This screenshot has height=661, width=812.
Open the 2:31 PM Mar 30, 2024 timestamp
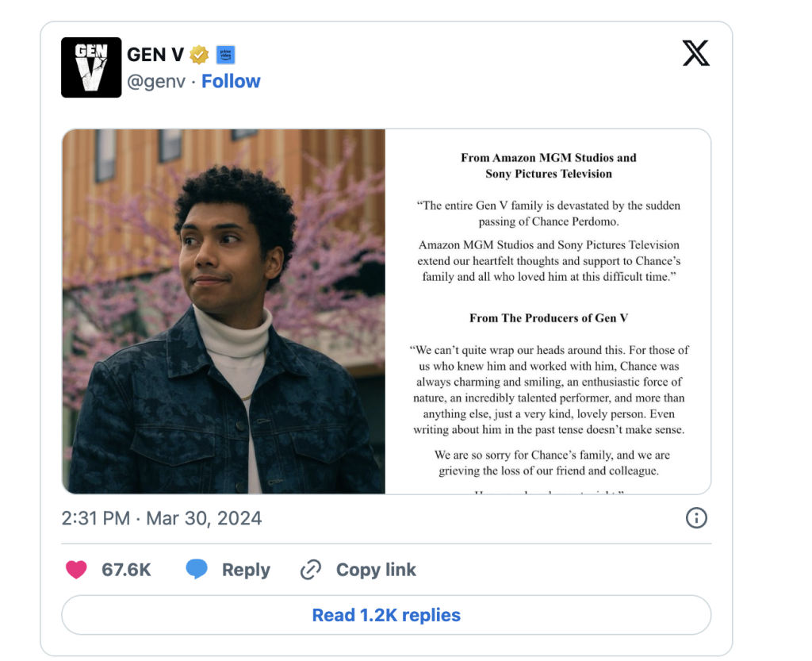point(162,518)
